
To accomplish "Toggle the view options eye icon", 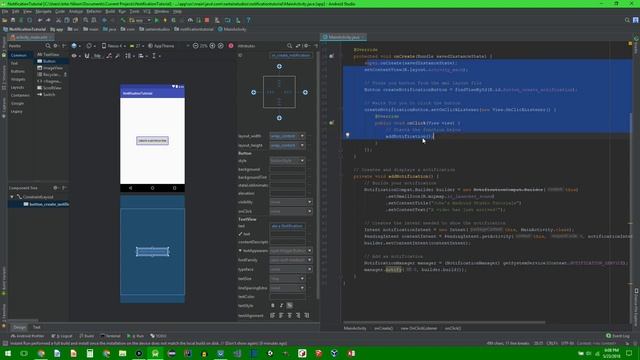I will (x=75, y=56).
